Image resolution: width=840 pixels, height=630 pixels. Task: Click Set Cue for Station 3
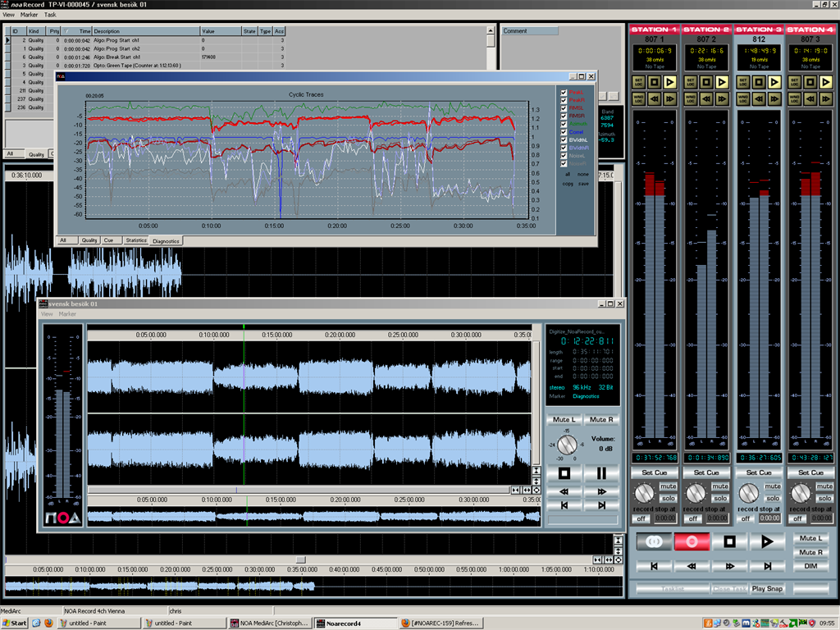[x=758, y=472]
